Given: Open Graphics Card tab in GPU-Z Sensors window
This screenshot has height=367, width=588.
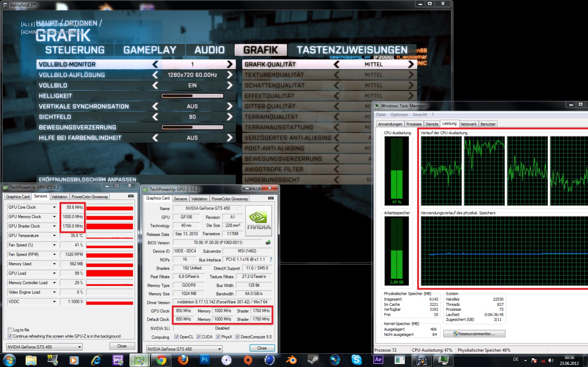Looking at the screenshot, I should [x=18, y=197].
